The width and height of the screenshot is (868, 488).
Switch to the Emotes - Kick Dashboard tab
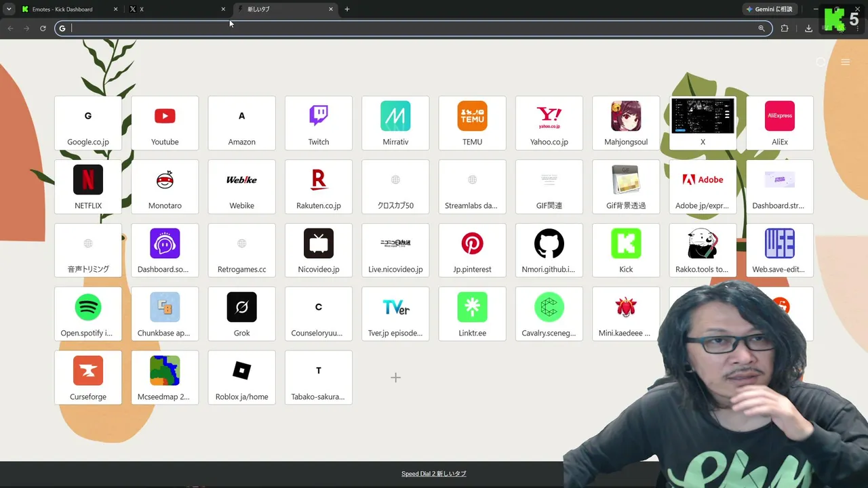point(70,9)
